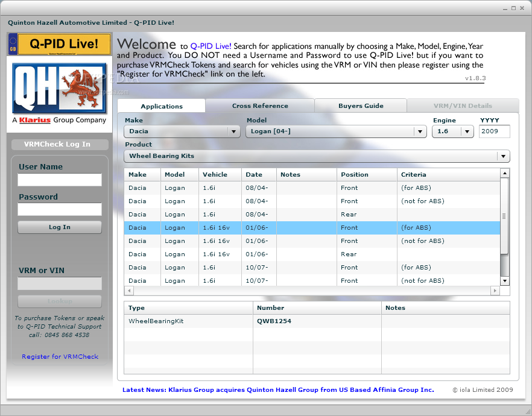Screen dimensions: 532x416
Task: Open the Buyers Guide tab
Action: [361, 106]
